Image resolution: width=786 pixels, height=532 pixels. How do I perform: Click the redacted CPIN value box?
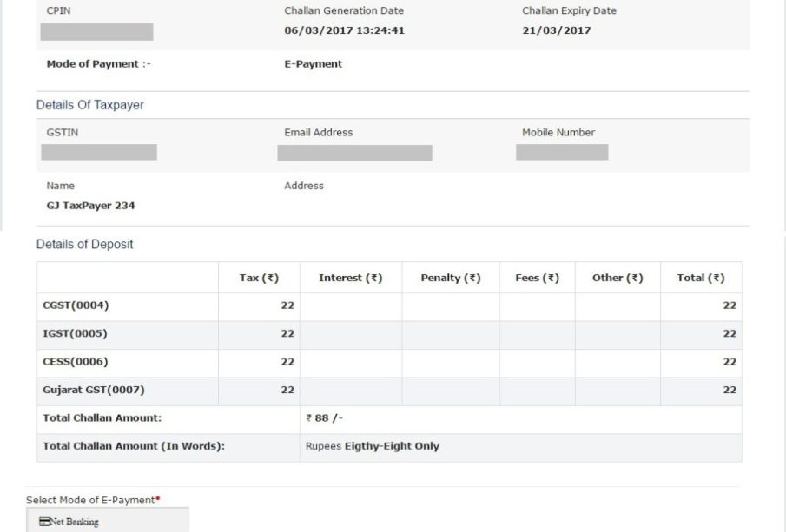tap(96, 31)
